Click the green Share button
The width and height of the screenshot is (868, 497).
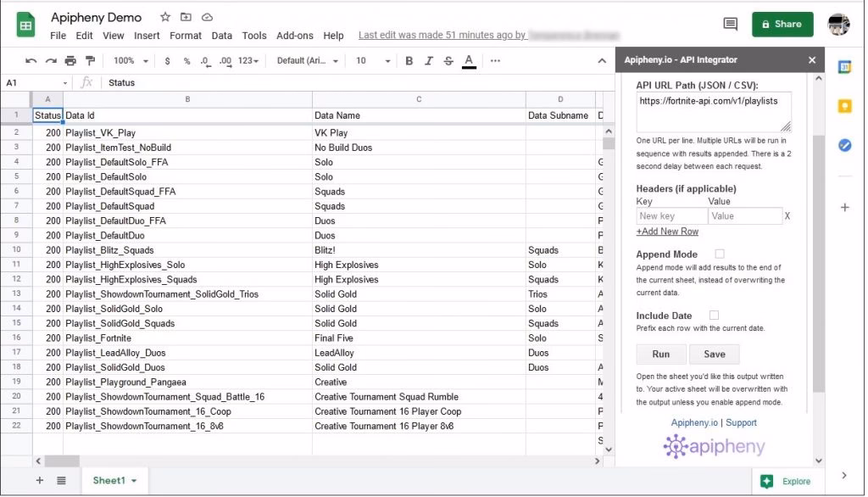(x=782, y=25)
